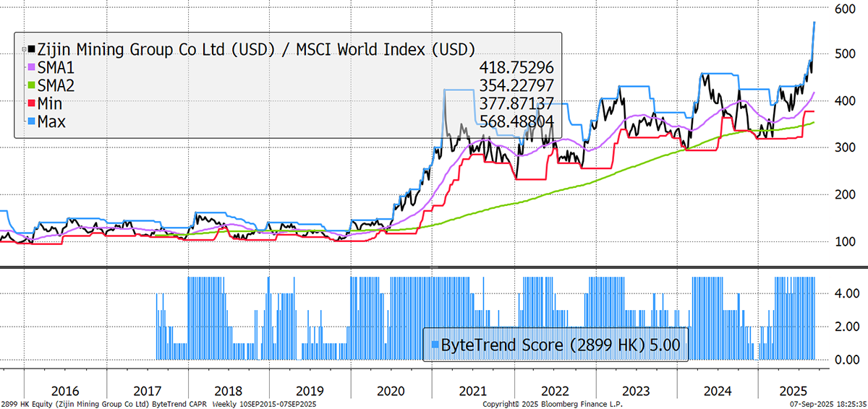868x409 pixels.
Task: Click the SMA1 value 418.75296
Action: [516, 68]
